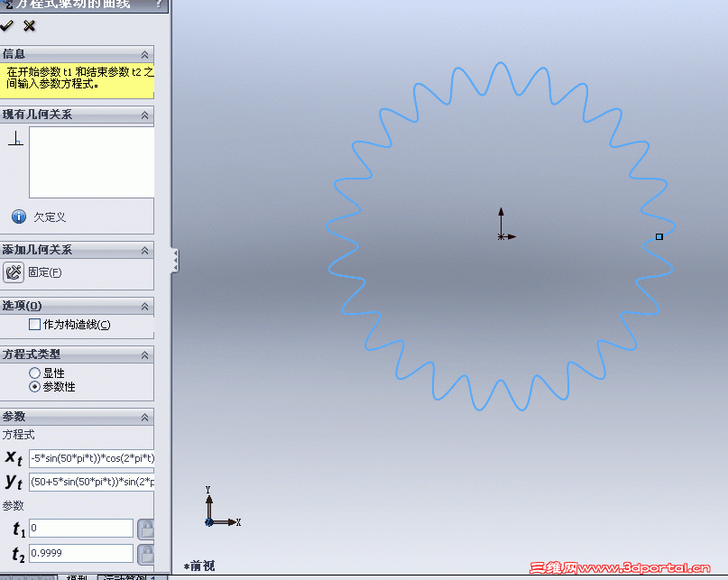Toggle the lock beside the t2 field
This screenshot has height=580, width=728.
point(146,555)
